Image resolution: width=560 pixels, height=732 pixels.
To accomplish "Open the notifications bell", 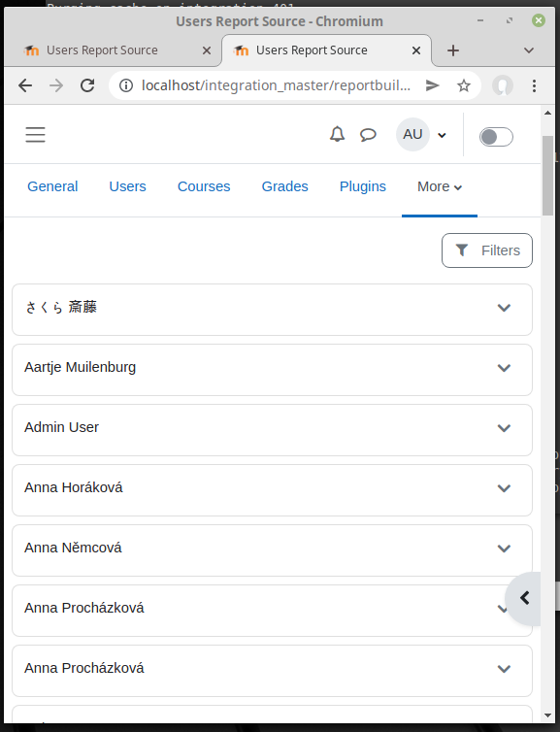I will point(337,134).
